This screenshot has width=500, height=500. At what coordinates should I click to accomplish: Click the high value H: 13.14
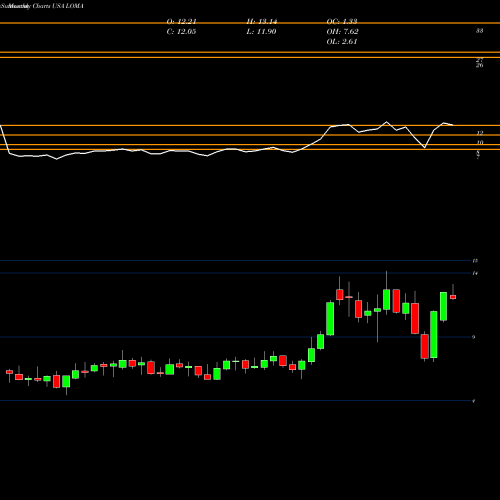(x=262, y=22)
